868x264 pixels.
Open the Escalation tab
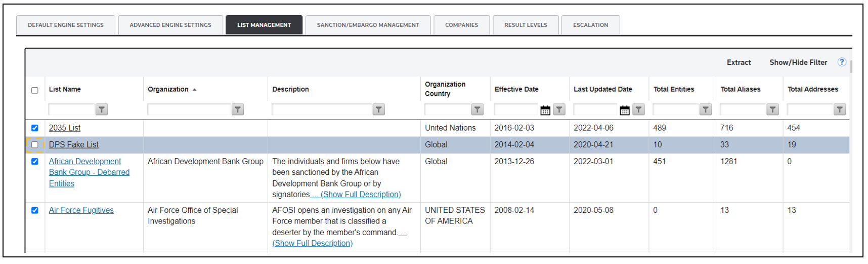[x=590, y=25]
